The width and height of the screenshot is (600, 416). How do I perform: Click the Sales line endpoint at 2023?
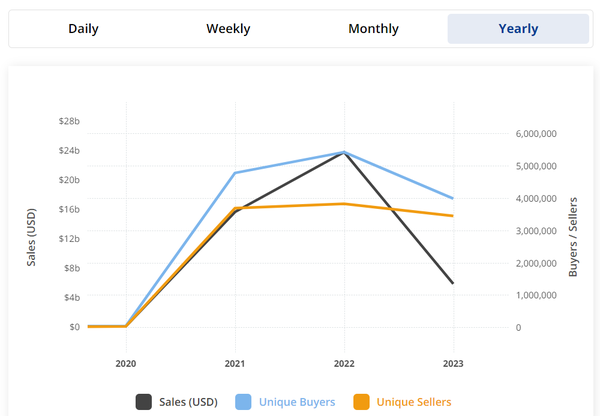point(453,283)
